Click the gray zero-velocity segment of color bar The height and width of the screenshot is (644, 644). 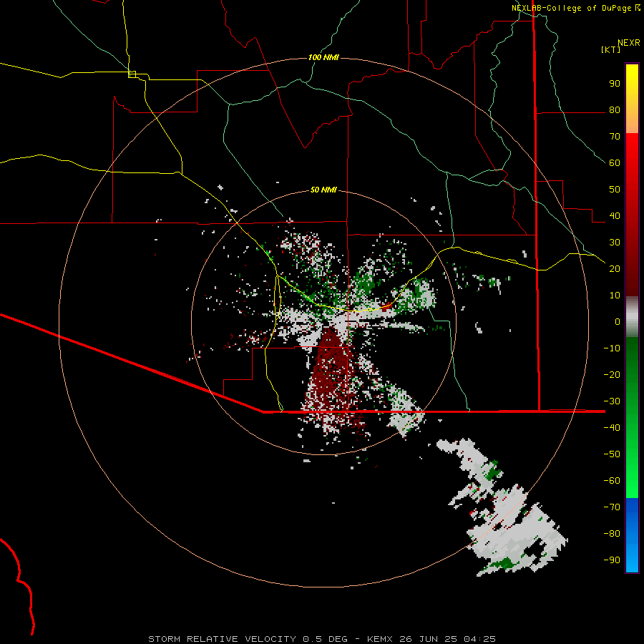click(632, 317)
